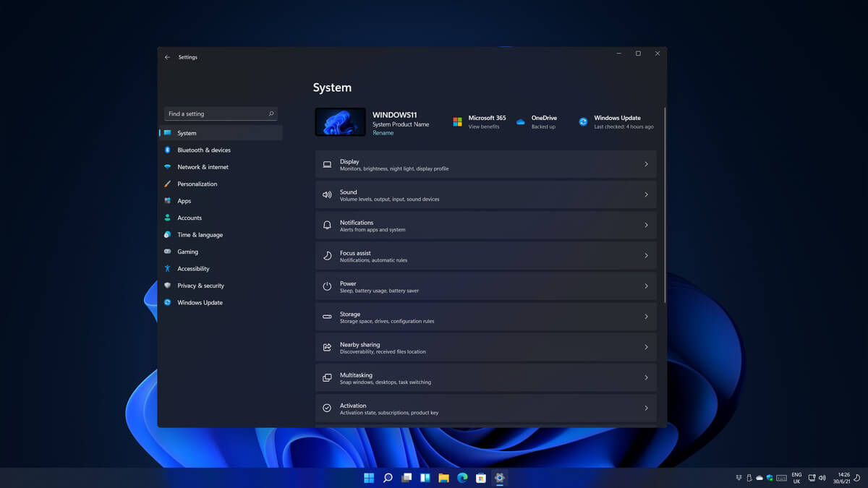Expand Activation chevron
This screenshot has width=868, height=488.
coord(646,408)
